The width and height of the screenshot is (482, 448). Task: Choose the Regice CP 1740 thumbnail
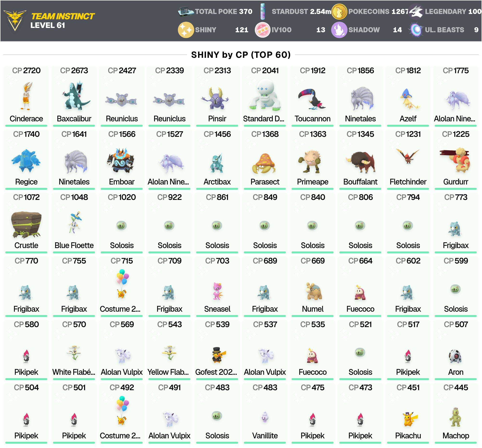(x=26, y=159)
